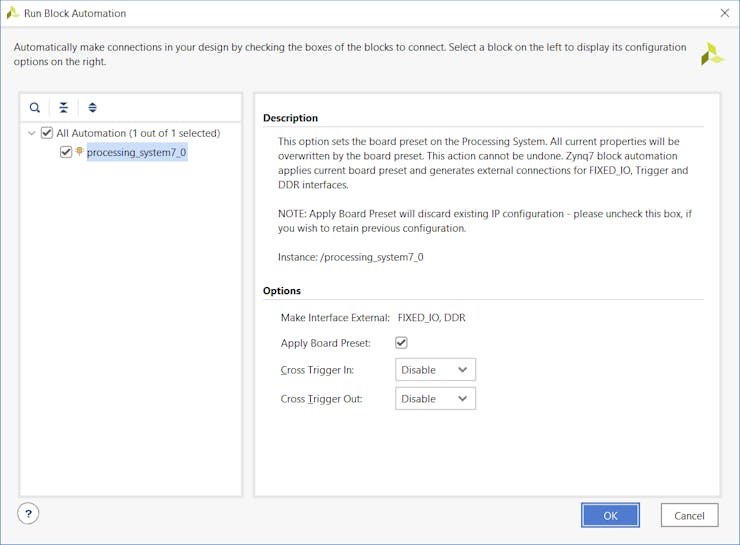Toggle Apply Board Preset checkbox
The height and width of the screenshot is (545, 740).
coord(401,343)
